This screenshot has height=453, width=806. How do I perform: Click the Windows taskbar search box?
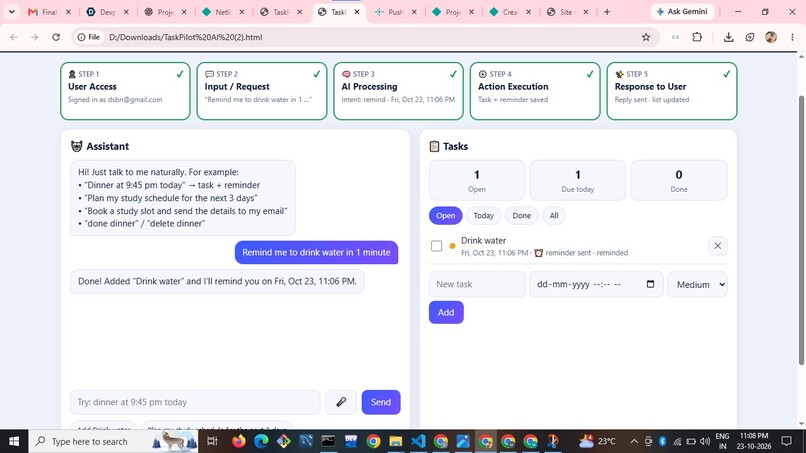(113, 441)
